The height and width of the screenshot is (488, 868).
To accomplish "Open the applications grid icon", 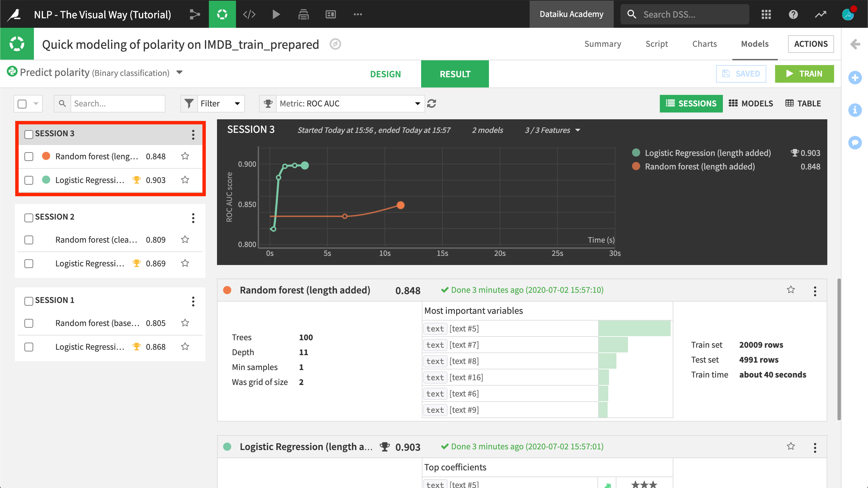I will 766,14.
